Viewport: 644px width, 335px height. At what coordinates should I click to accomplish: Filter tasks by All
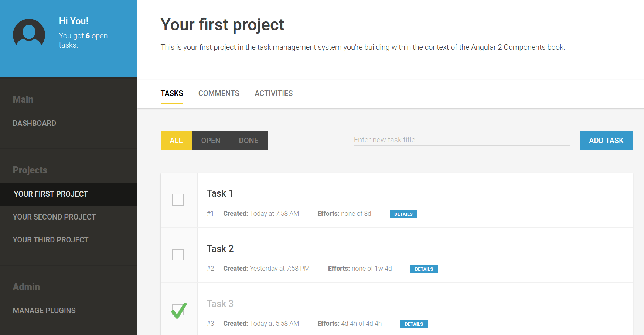click(x=176, y=141)
